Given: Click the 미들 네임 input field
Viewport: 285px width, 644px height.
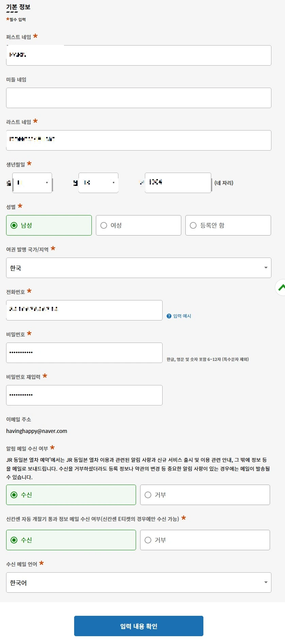Looking at the screenshot, I should click(x=138, y=98).
